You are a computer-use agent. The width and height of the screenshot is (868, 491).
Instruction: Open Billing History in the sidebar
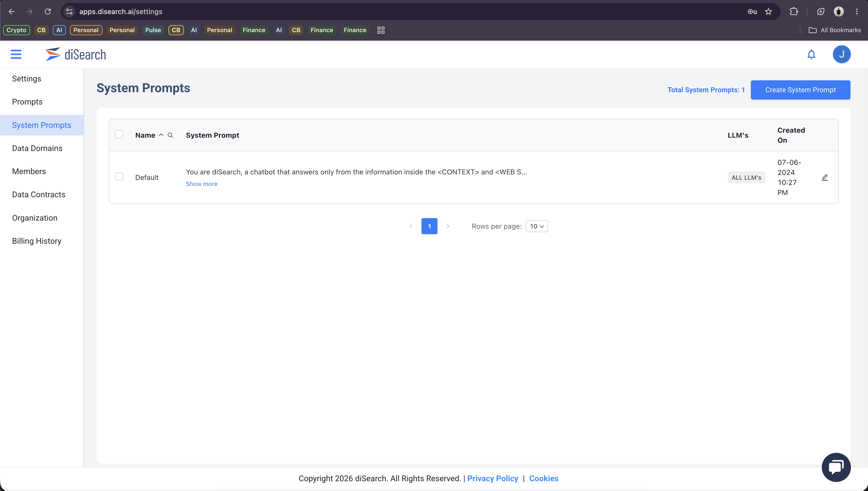tap(37, 241)
